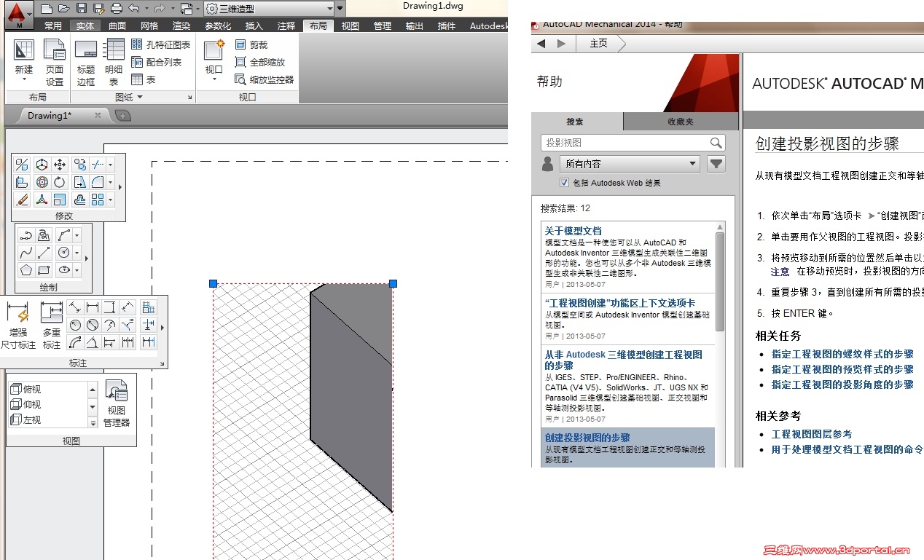Click the 缩放监控器 scale monitor icon
Image resolution: width=924 pixels, height=560 pixels.
click(240, 79)
